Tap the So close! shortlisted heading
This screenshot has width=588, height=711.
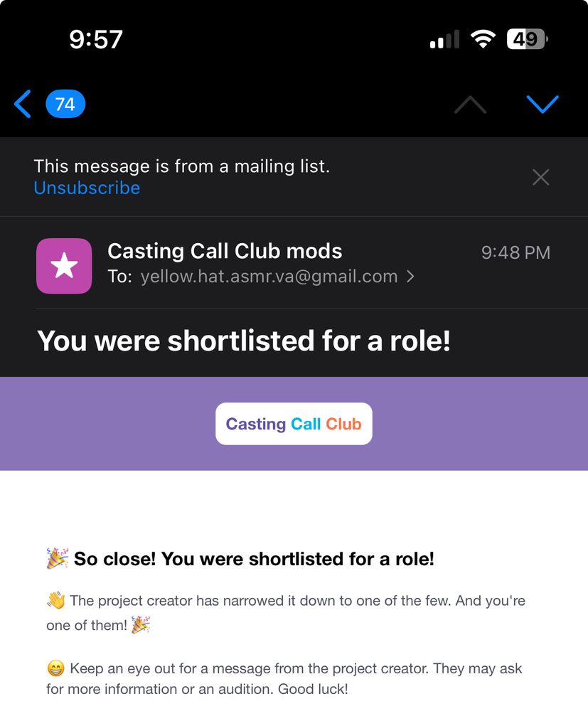253,559
